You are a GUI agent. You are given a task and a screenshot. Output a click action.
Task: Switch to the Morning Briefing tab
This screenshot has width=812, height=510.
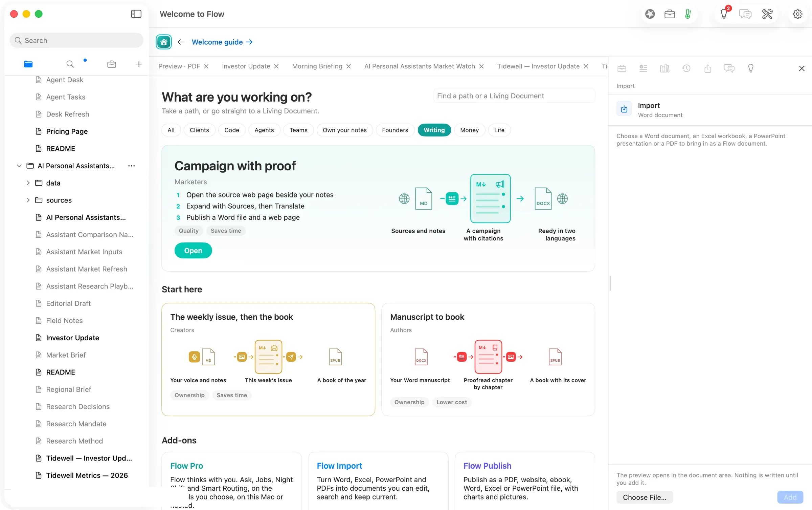coord(317,66)
